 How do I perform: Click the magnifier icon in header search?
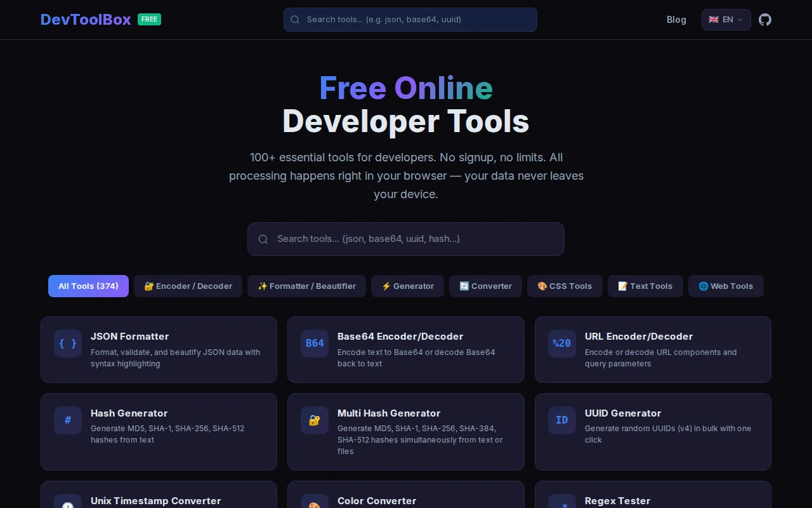[295, 20]
